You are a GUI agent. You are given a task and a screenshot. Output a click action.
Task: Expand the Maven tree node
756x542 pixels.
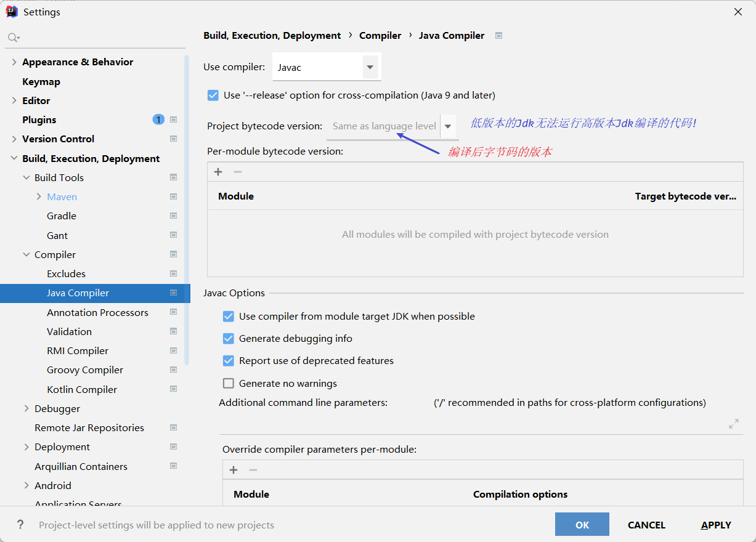pos(38,197)
